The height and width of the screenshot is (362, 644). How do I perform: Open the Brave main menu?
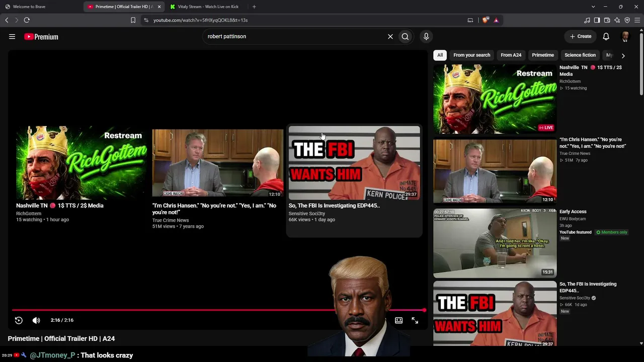[x=637, y=20]
